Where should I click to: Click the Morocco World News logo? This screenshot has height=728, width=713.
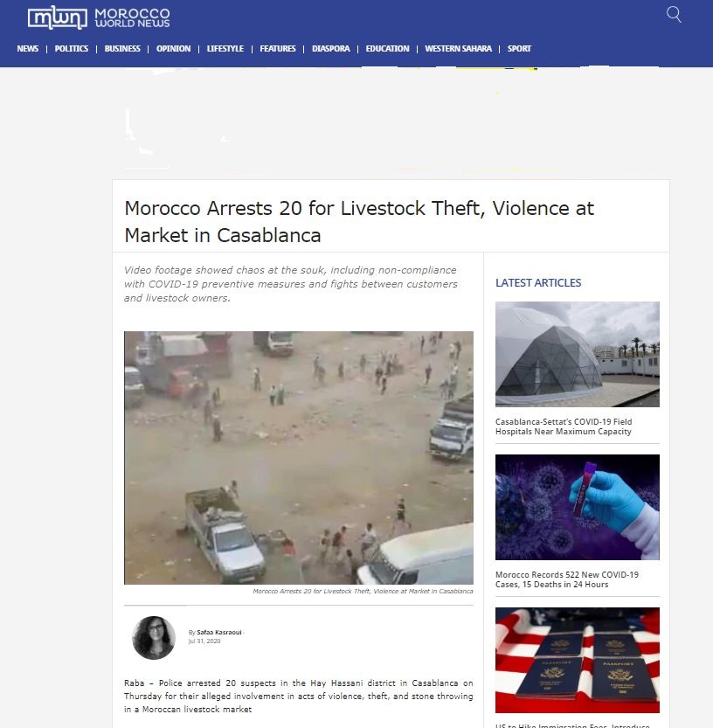pos(99,17)
